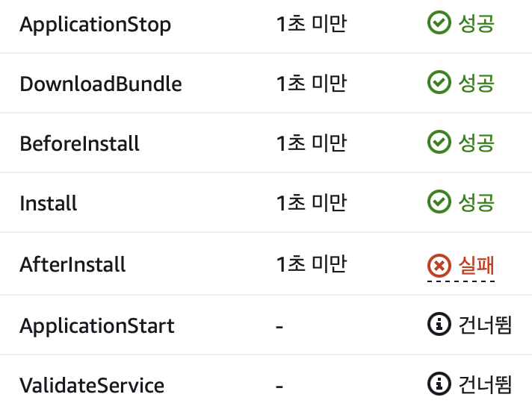Select the DownloadBundle event name

(x=101, y=84)
